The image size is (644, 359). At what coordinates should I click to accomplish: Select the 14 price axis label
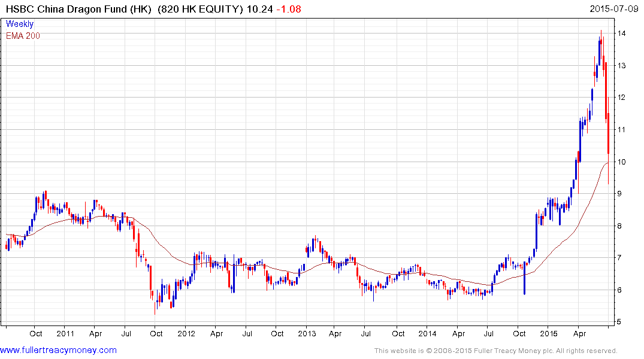621,34
